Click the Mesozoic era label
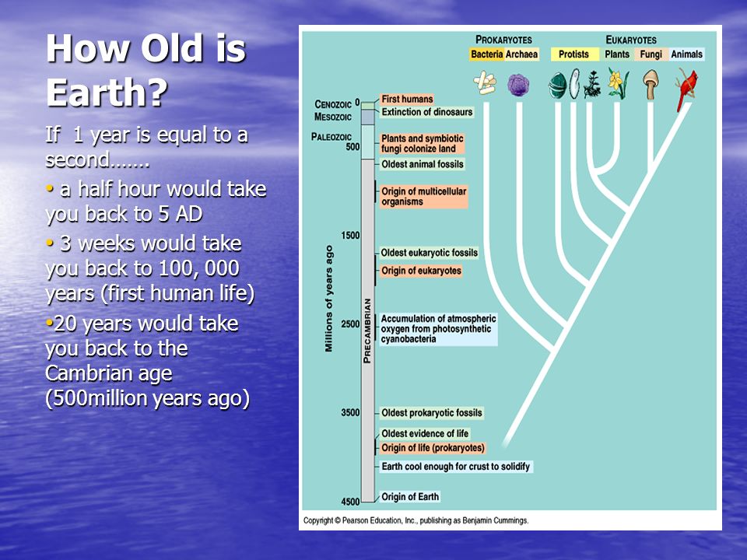 [x=333, y=117]
